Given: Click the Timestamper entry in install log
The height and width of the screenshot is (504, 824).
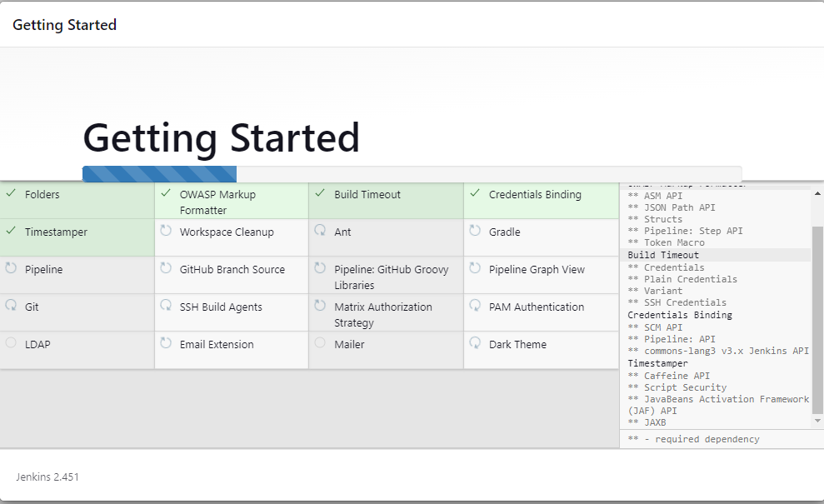Looking at the screenshot, I should coord(657,363).
